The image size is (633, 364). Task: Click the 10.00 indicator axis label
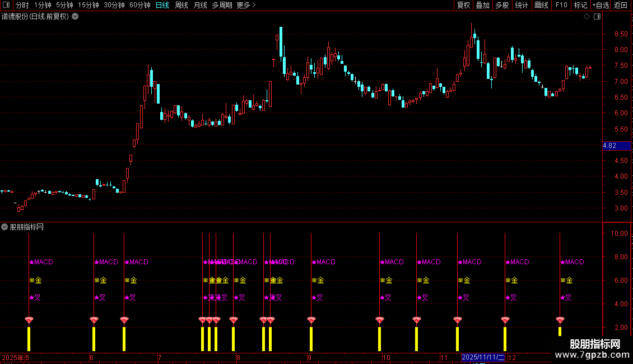(x=619, y=234)
